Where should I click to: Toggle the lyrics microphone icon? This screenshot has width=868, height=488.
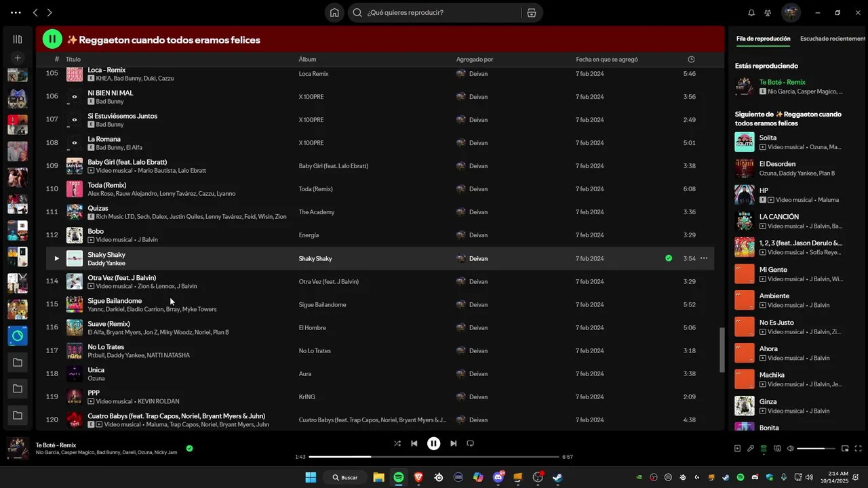pyautogui.click(x=751, y=448)
